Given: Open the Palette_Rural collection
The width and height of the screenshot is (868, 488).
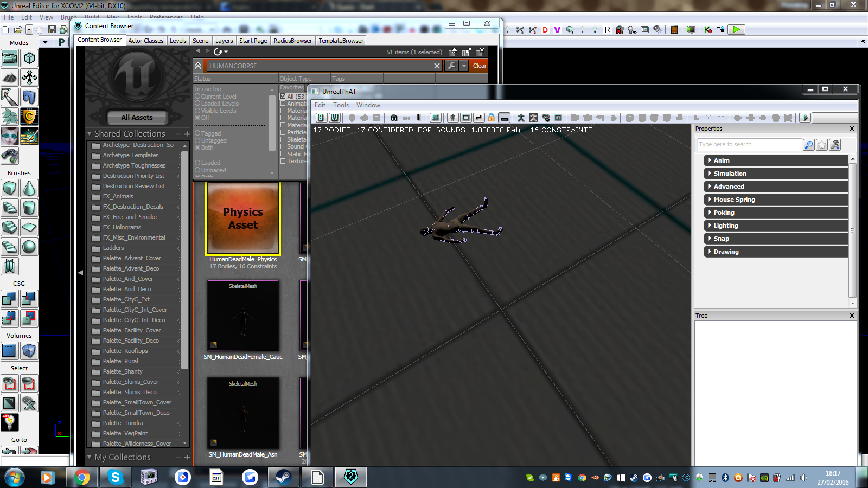Looking at the screenshot, I should click(120, 361).
